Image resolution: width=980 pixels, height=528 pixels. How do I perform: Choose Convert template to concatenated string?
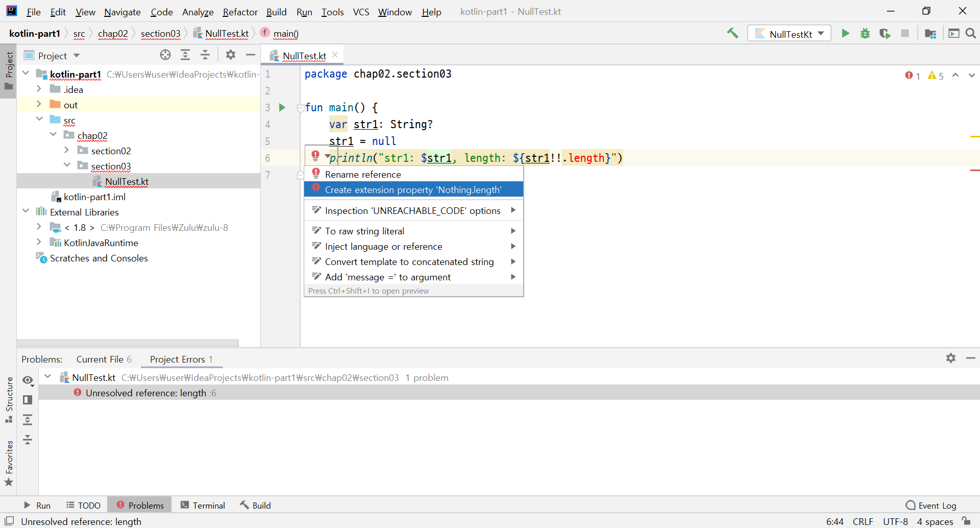[413, 261]
